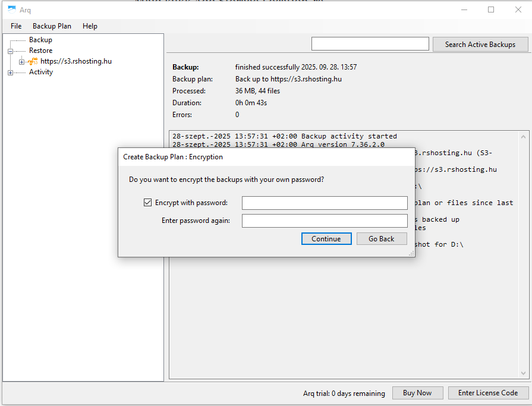The width and height of the screenshot is (532, 406).
Task: Click the Go Back button
Action: [x=381, y=238]
